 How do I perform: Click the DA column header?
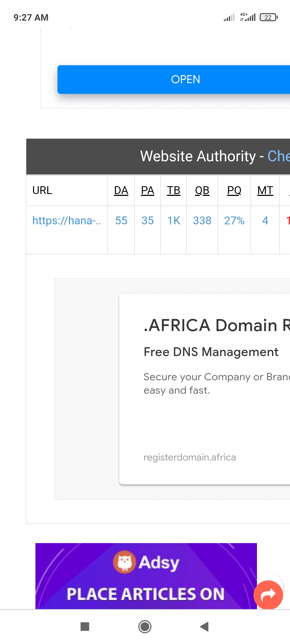121,191
